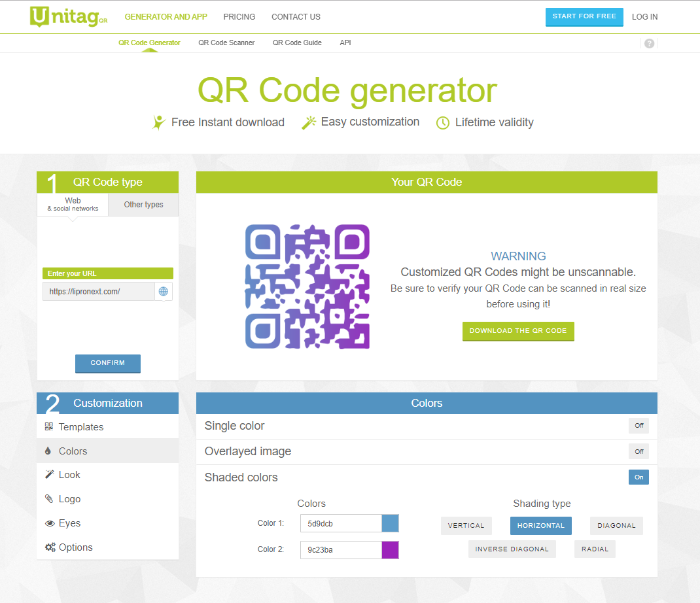Screen dimensions: 700x603
Task: Click the generated QR code image
Action: [307, 286]
